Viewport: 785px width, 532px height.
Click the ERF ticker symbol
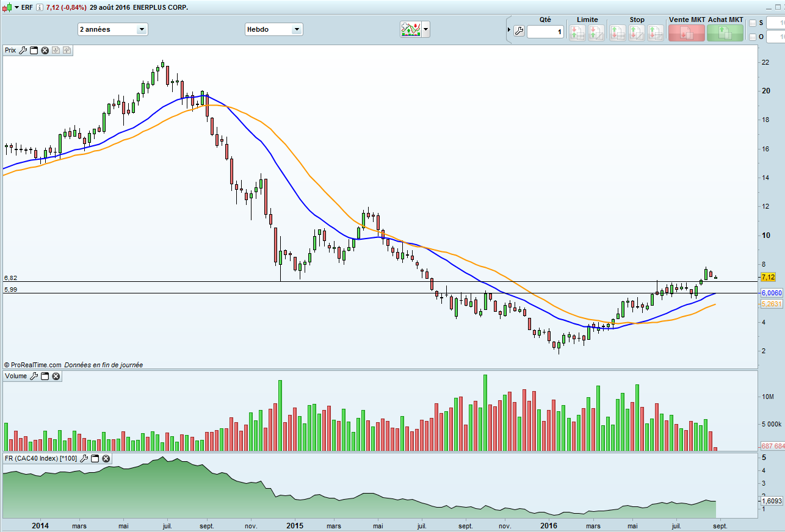pos(27,7)
